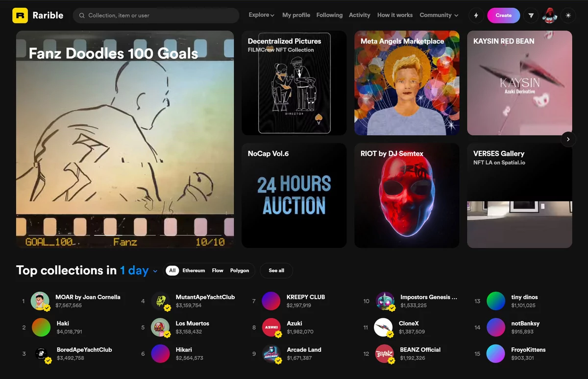Open MOAR by Joan Cornella collection avatar

pyautogui.click(x=41, y=301)
